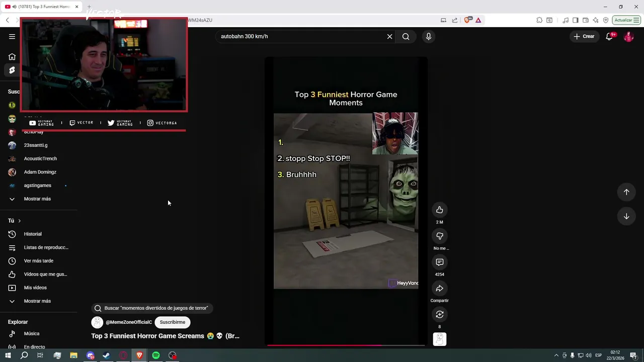The image size is (644, 362).
Task: Open Windows Start menu
Action: 8,355
